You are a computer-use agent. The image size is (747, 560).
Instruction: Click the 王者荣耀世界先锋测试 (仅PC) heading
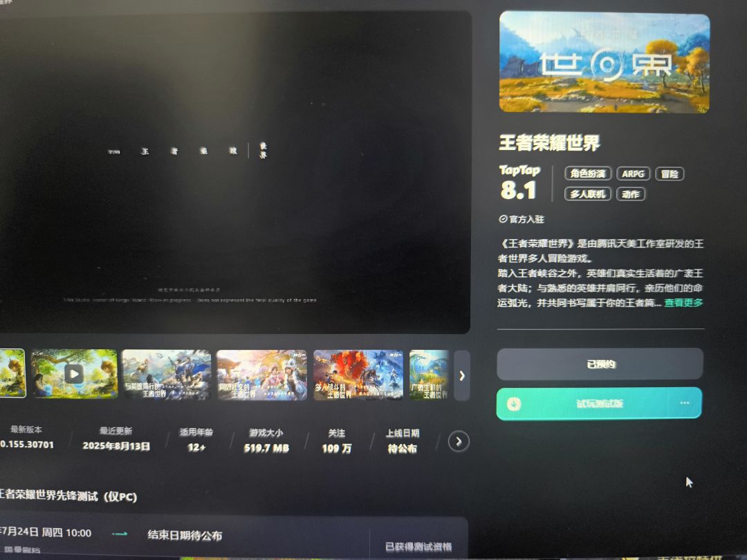point(68,495)
